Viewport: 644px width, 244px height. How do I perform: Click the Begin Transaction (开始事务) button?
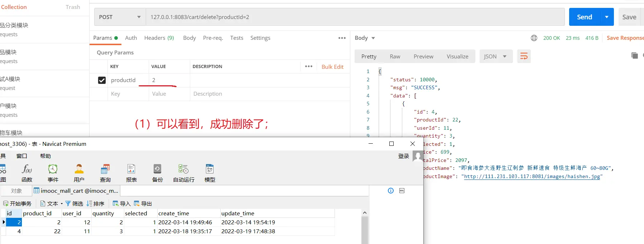(x=17, y=204)
